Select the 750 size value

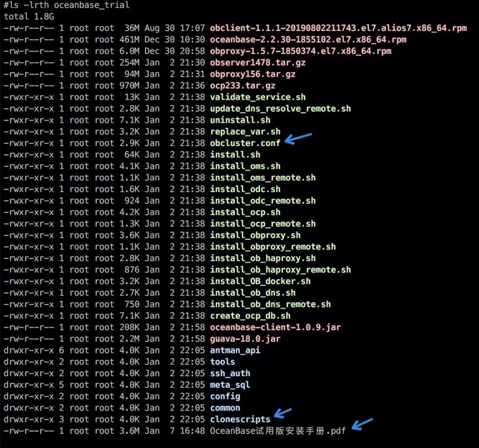tap(132, 304)
